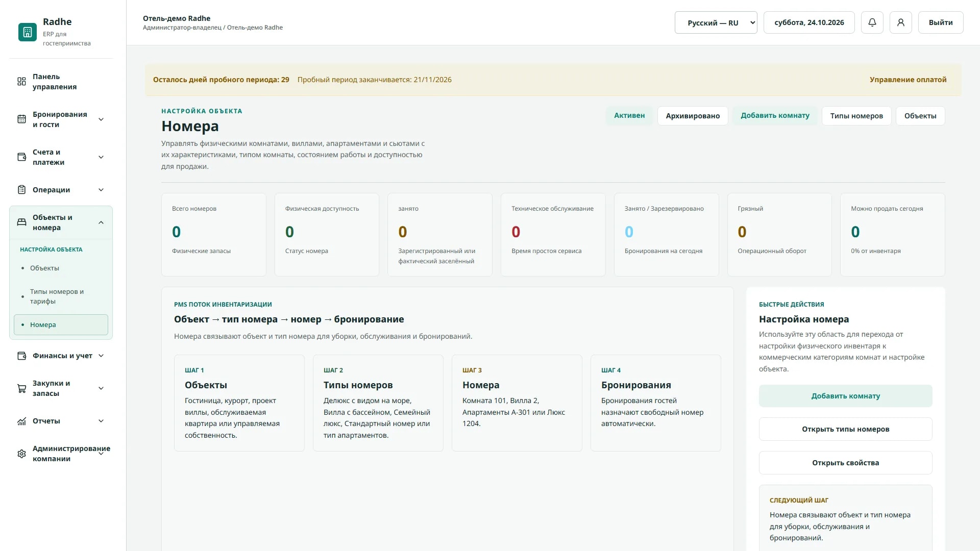Image resolution: width=980 pixels, height=551 pixels.
Task: Select Номера submenu item in sidebar
Action: 61,324
